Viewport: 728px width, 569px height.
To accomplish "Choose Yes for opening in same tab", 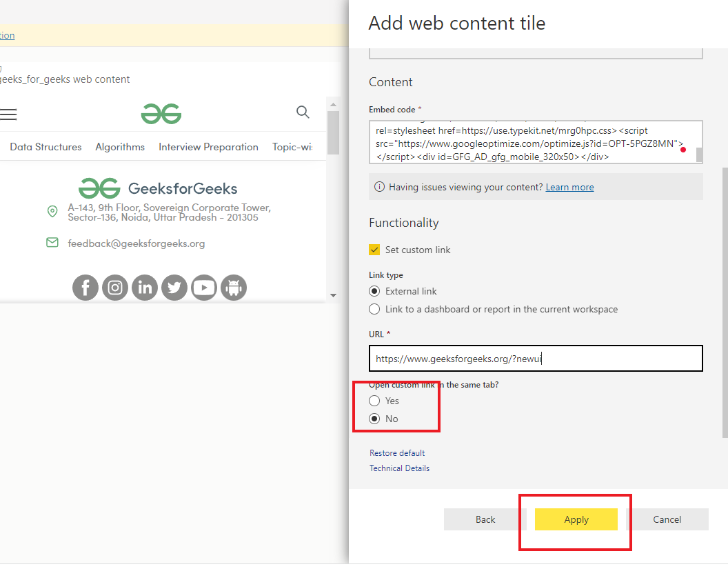I will [x=374, y=401].
